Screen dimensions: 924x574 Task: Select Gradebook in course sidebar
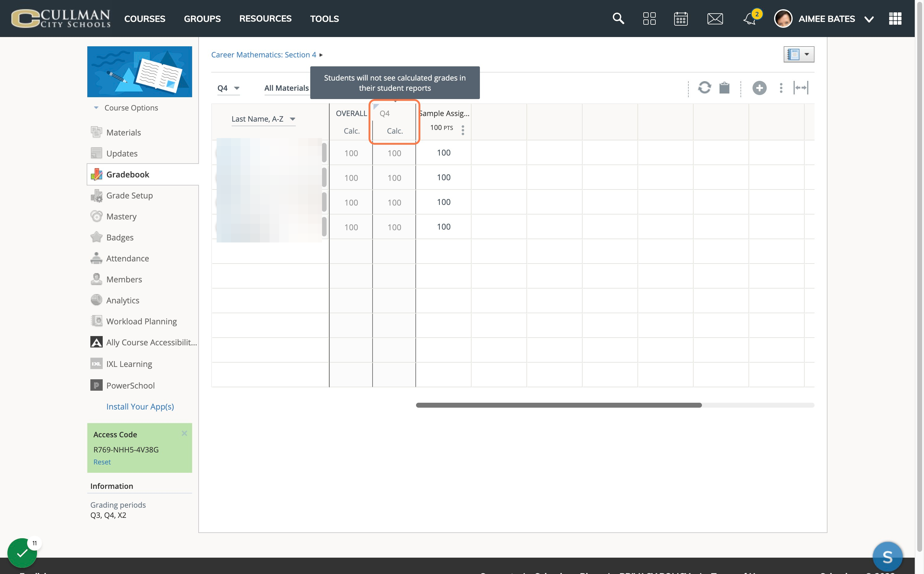127,174
